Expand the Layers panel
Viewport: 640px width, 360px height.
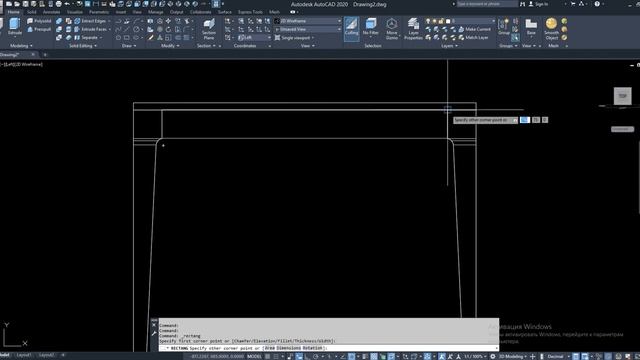tap(449, 46)
